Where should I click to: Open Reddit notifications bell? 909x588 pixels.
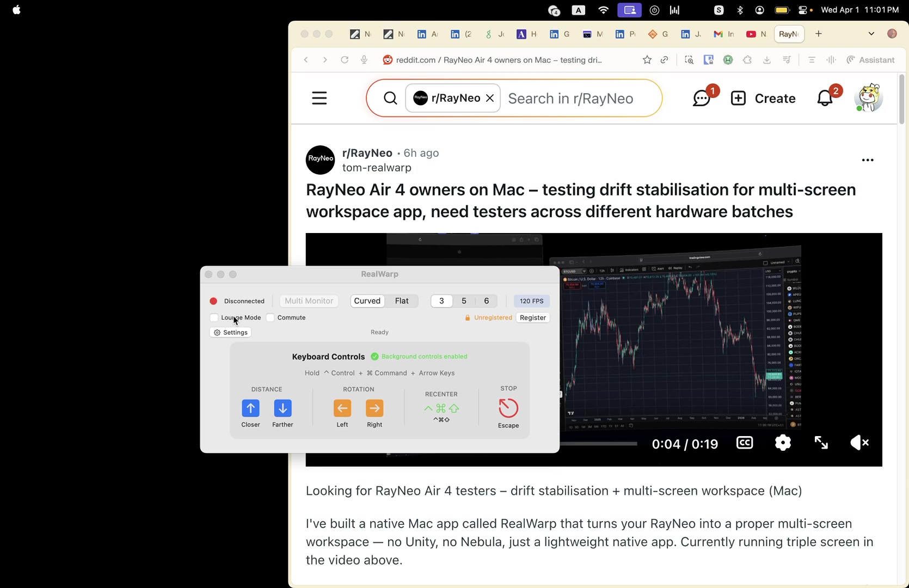(x=825, y=99)
